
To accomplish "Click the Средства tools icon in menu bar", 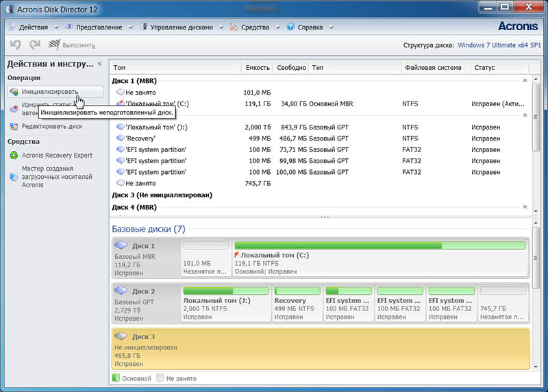I will point(234,27).
